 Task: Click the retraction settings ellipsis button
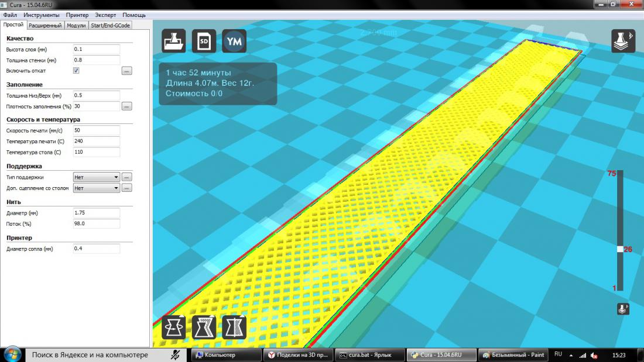(126, 71)
